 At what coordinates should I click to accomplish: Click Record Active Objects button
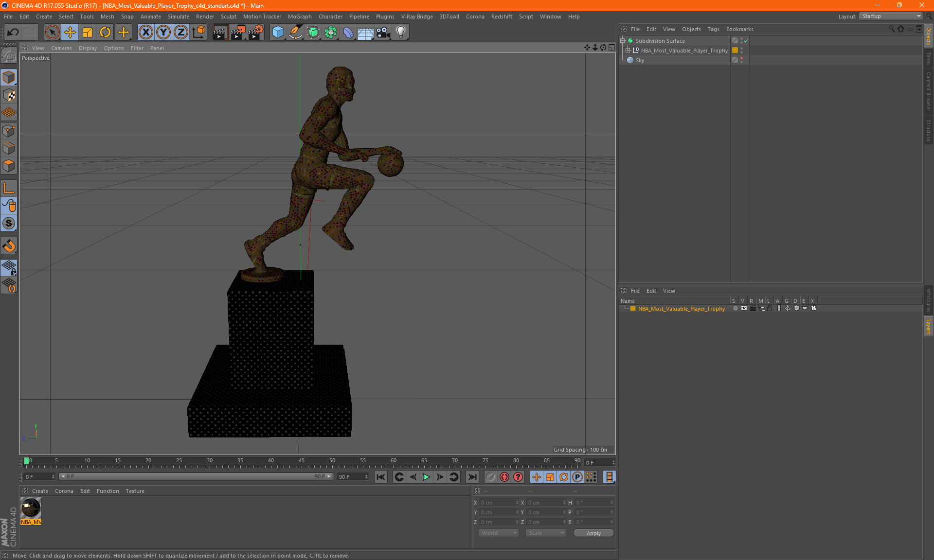pyautogui.click(x=491, y=477)
